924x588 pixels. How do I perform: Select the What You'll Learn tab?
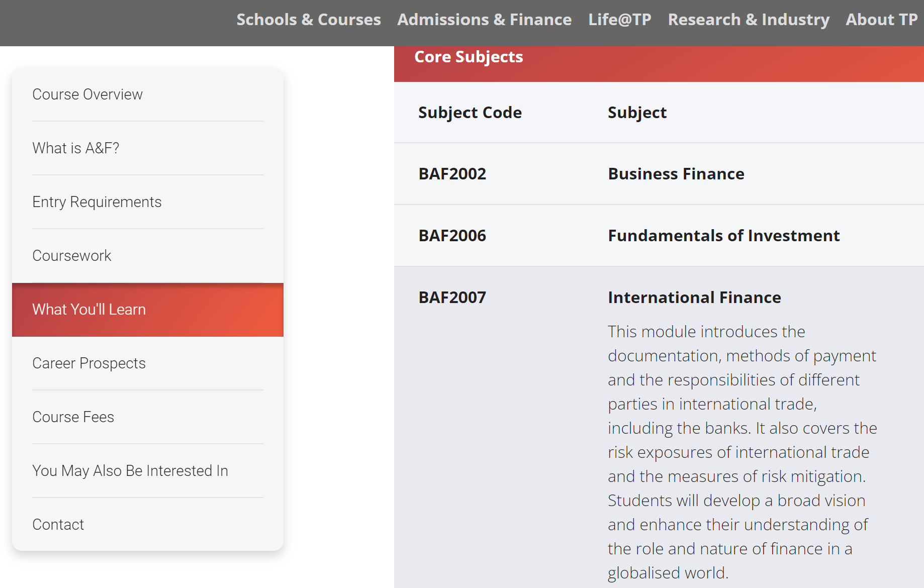pyautogui.click(x=88, y=310)
